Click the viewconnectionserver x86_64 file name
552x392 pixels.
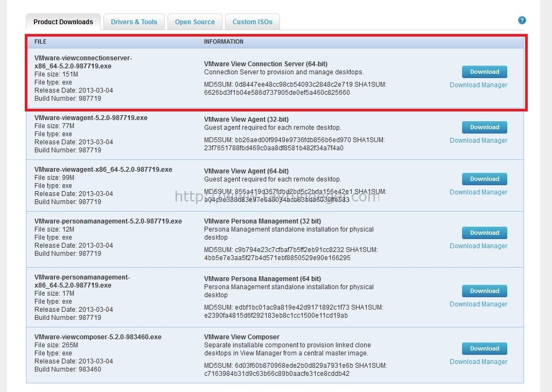tap(83, 62)
